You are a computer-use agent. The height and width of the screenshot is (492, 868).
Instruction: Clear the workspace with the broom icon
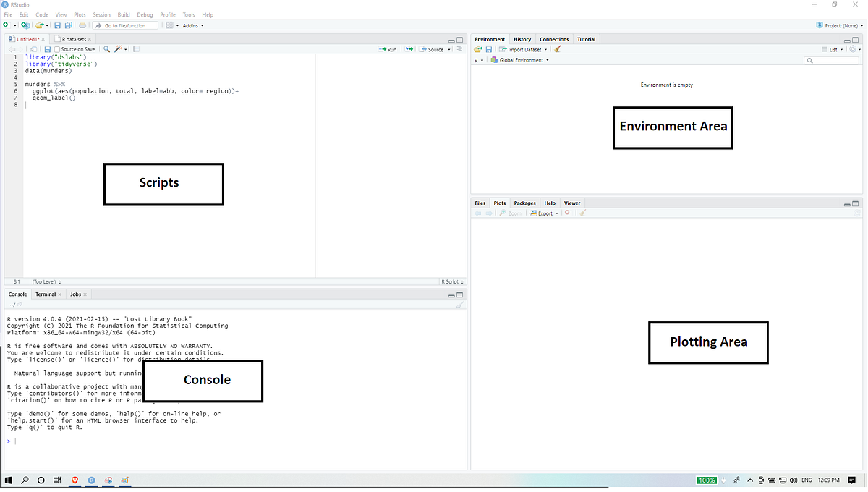point(557,48)
